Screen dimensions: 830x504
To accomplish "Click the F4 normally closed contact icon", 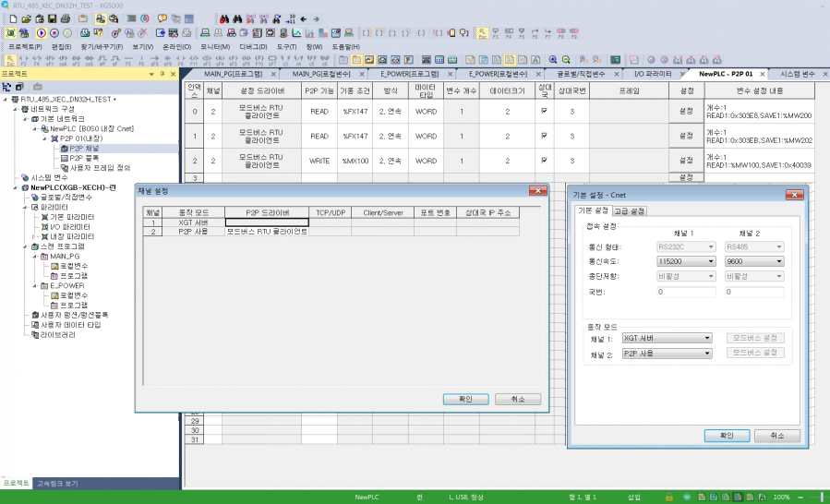I will pyautogui.click(x=37, y=60).
